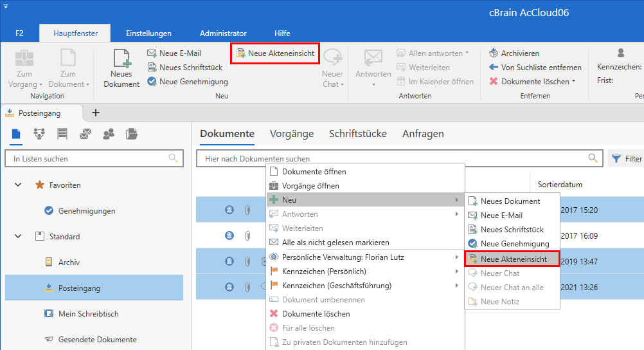Click the Filter funnel icon
Screen dimensions: 644x350
pos(616,158)
